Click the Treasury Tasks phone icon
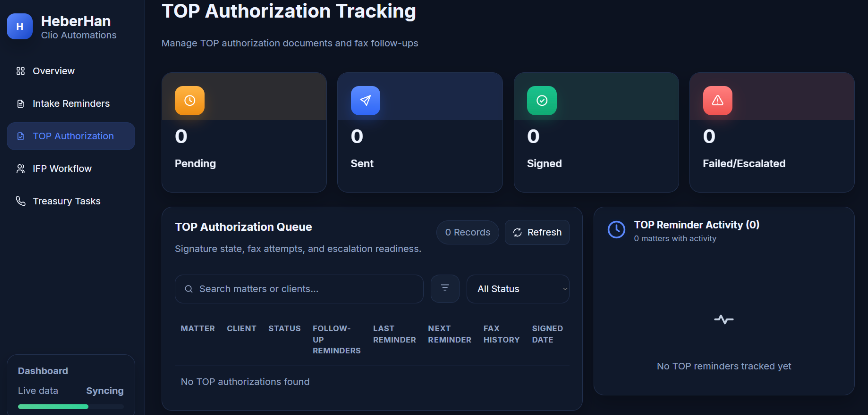The image size is (868, 415). [x=20, y=201]
